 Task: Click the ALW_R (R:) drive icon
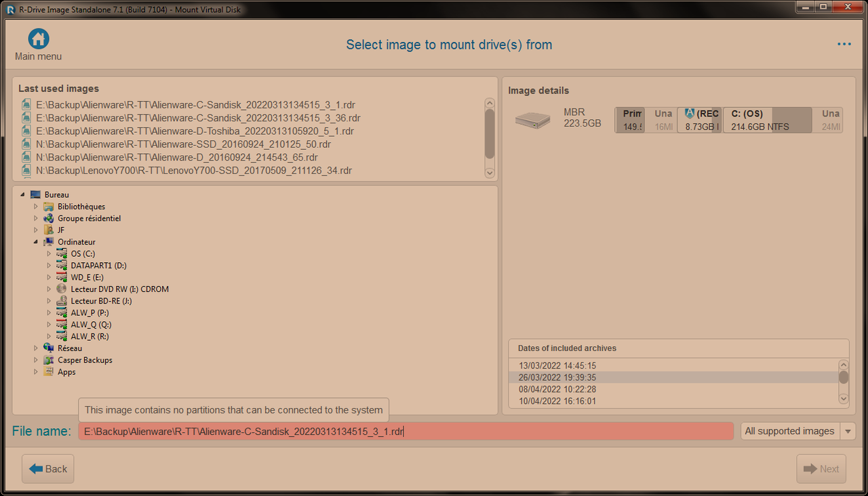(x=62, y=336)
